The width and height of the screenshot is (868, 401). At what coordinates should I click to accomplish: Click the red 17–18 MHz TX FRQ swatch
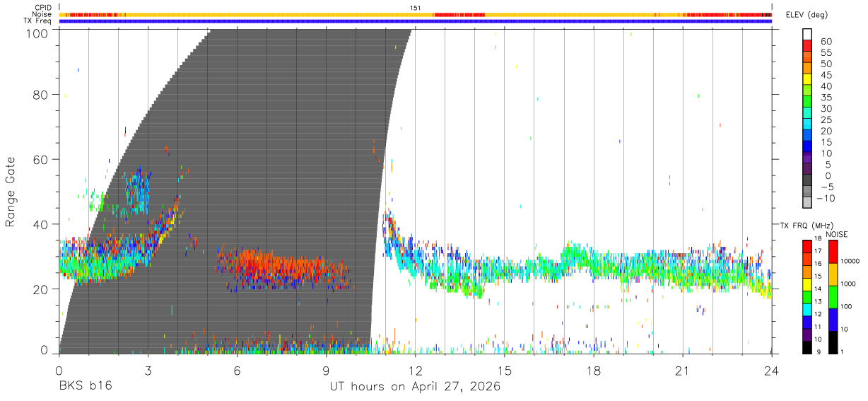[807, 245]
